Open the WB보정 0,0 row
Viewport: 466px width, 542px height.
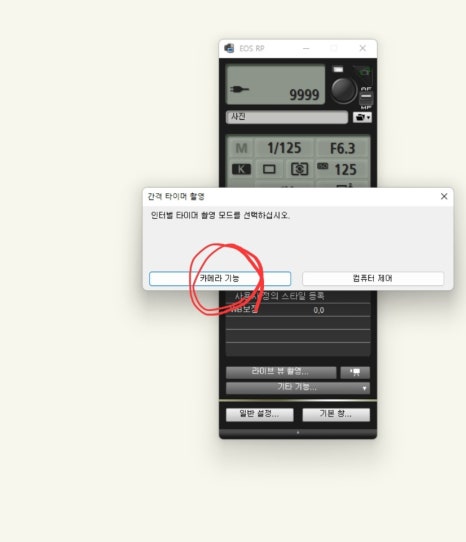(298, 310)
